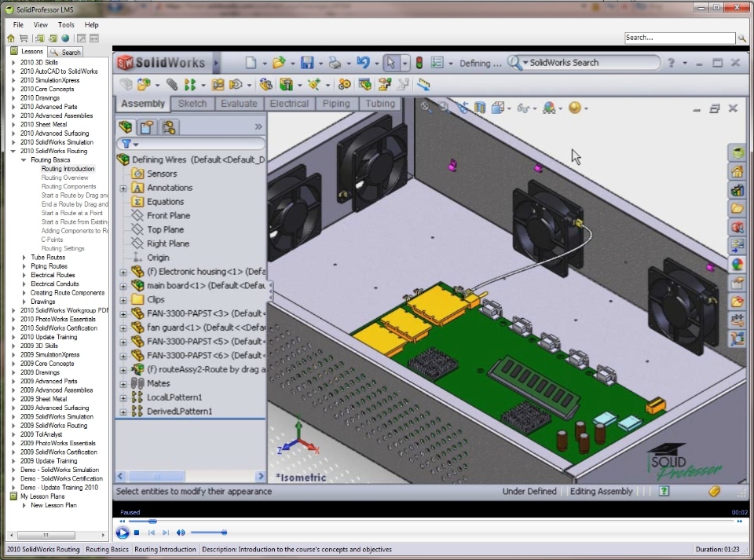Open the ConfigurationManager tab icon
The image size is (754, 560).
tap(168, 127)
